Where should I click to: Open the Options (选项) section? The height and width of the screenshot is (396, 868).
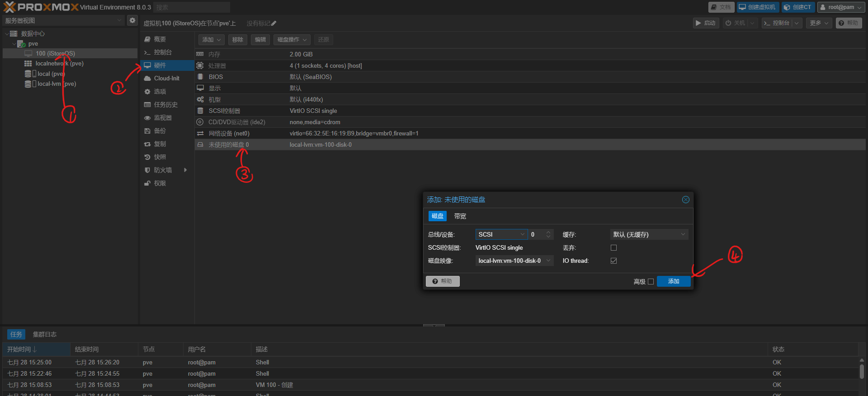tap(167, 91)
